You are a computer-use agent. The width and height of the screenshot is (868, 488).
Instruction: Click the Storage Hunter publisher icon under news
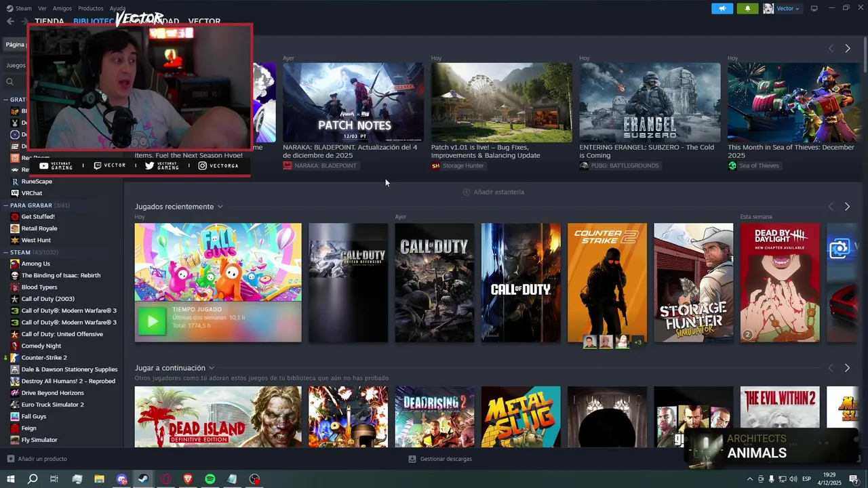[435, 166]
